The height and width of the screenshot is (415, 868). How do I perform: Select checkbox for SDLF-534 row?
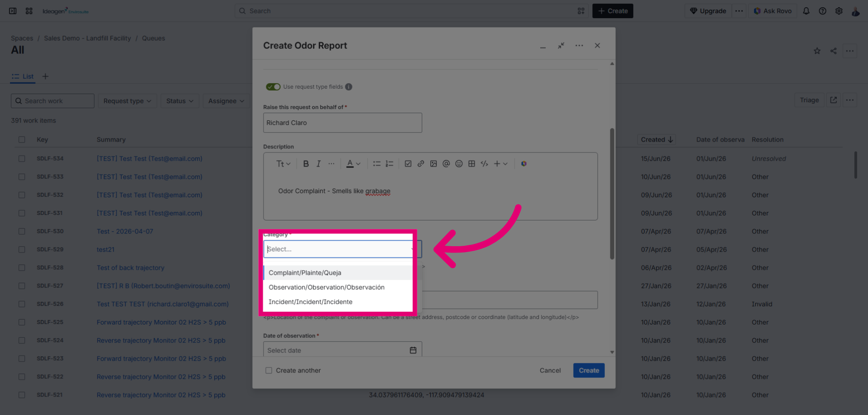click(22, 159)
